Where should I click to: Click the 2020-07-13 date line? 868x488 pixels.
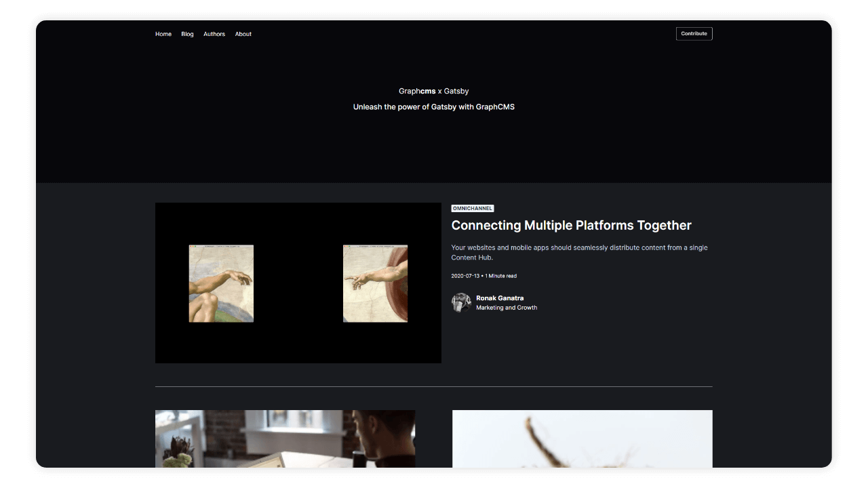[x=484, y=276]
